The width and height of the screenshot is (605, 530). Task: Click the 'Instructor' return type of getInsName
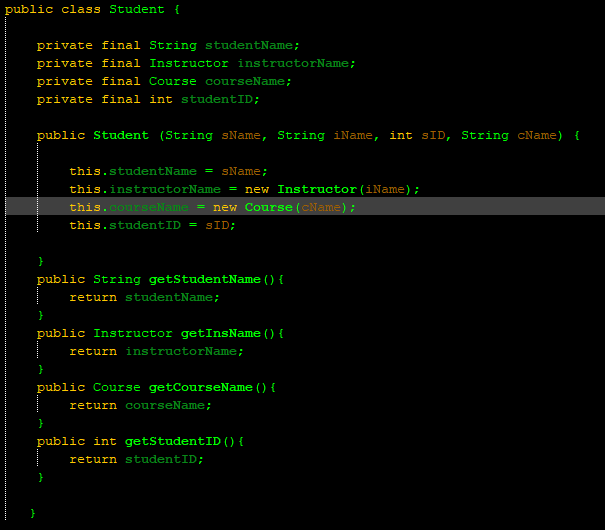[133, 333]
